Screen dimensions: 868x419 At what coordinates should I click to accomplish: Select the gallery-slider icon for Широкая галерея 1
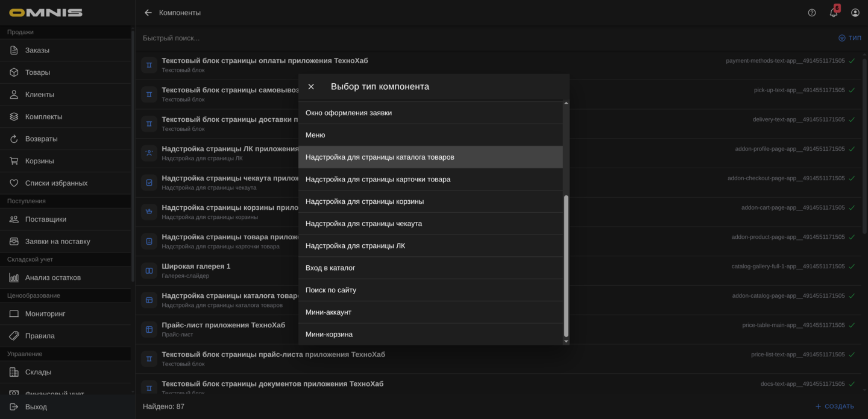148,270
